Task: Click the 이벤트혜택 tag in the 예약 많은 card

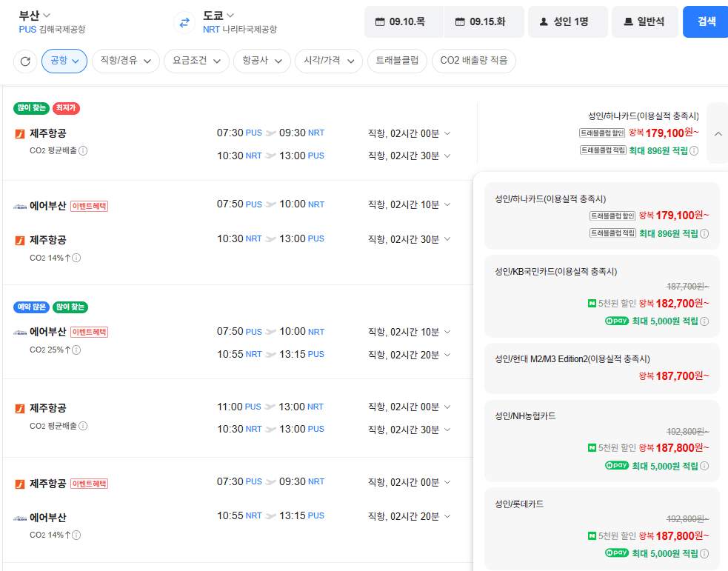Action: (89, 333)
